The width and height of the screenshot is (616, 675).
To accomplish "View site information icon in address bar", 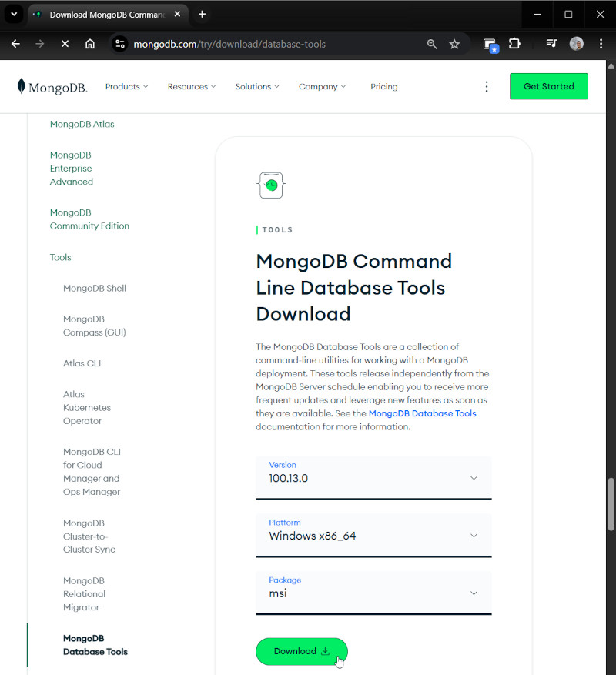I will [120, 44].
